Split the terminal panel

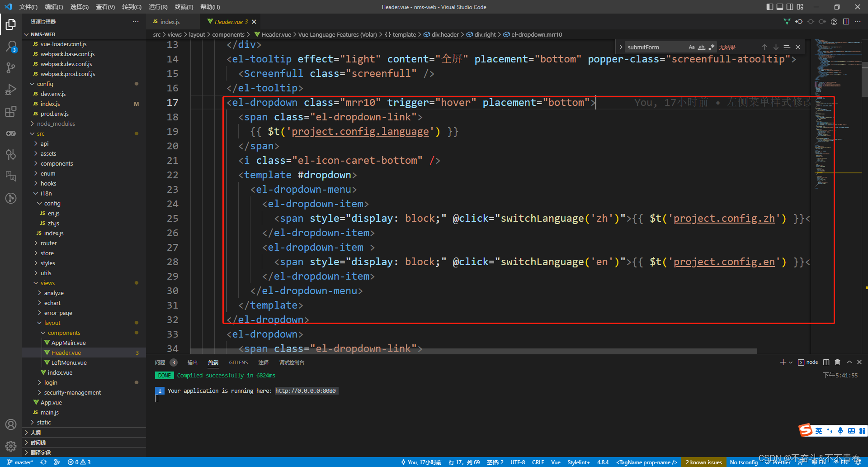tap(826, 362)
